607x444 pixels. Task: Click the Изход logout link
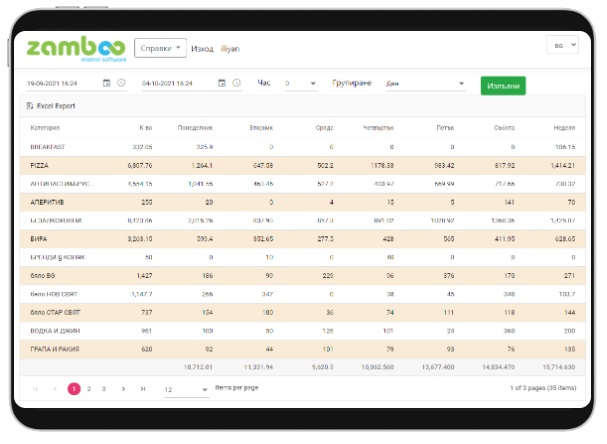pos(202,49)
